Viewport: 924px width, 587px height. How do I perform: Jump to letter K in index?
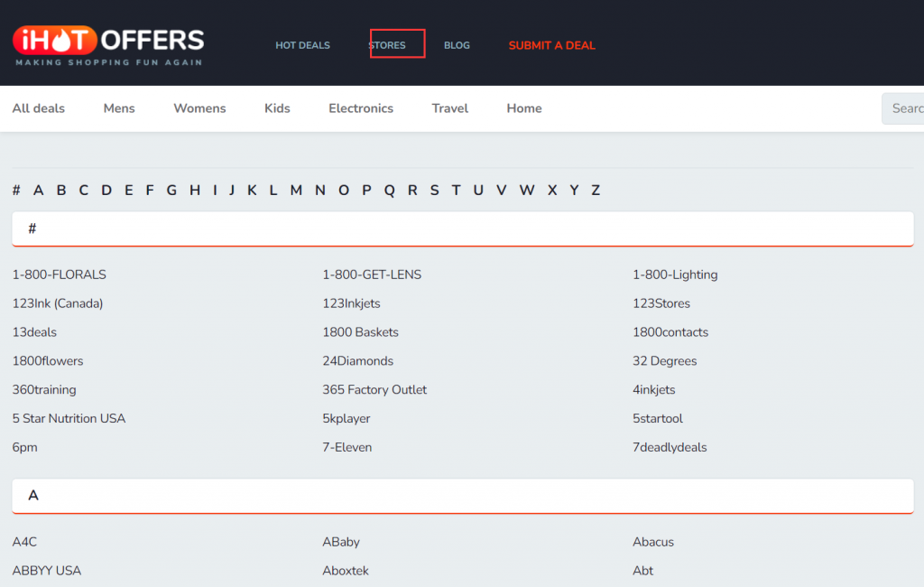pos(252,190)
